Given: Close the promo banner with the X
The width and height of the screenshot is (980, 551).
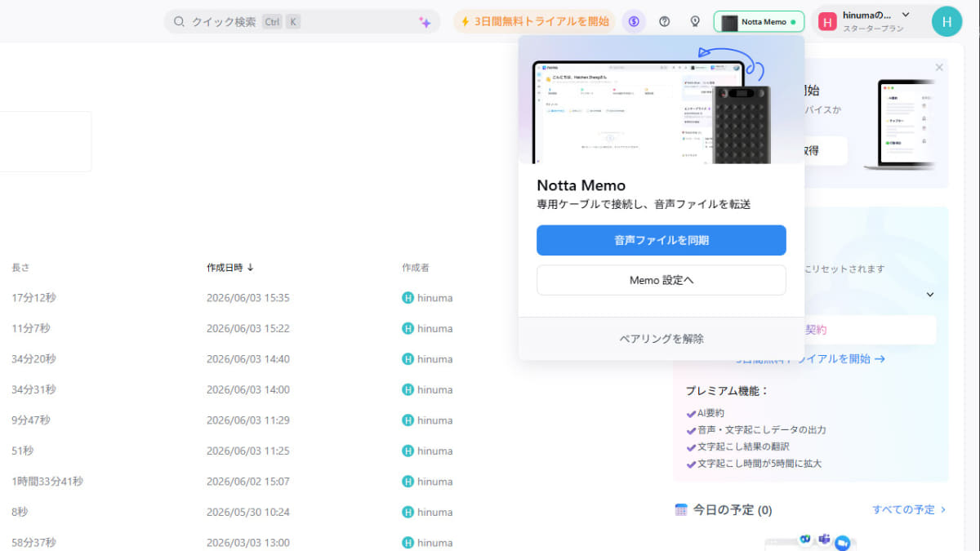Looking at the screenshot, I should [x=939, y=67].
